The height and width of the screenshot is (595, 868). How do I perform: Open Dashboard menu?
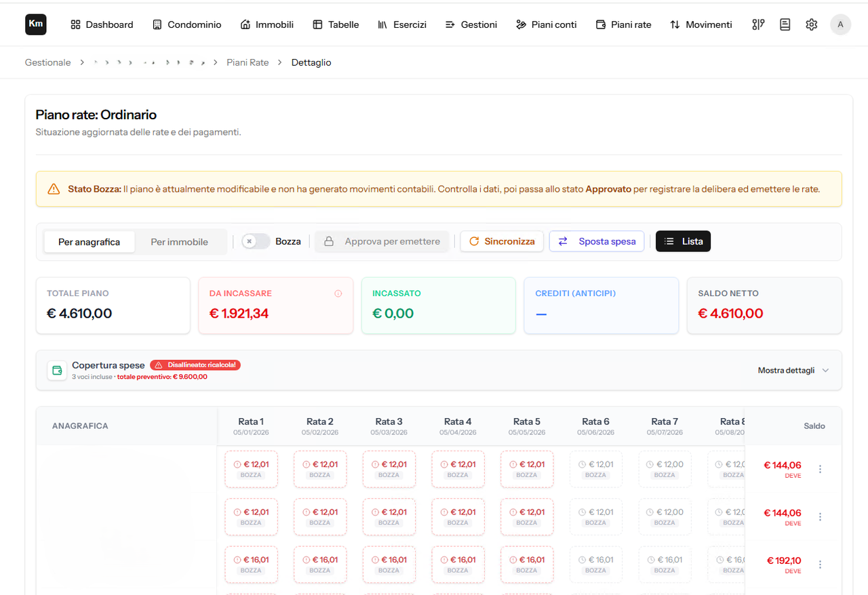click(102, 24)
